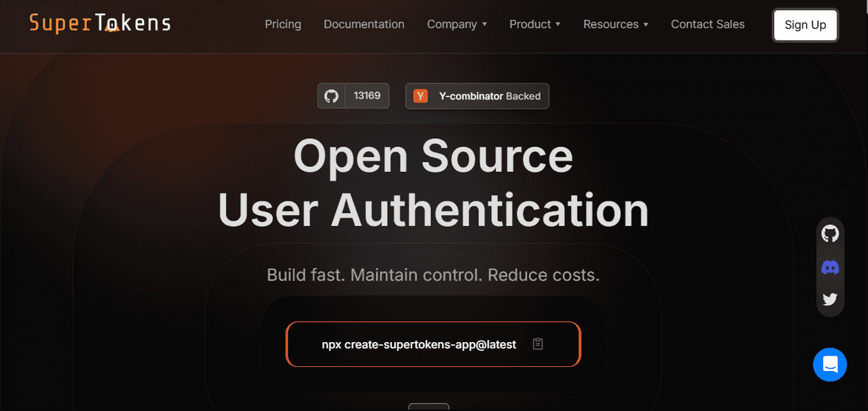The width and height of the screenshot is (868, 411).
Task: Expand the Product dropdown
Action: click(535, 24)
